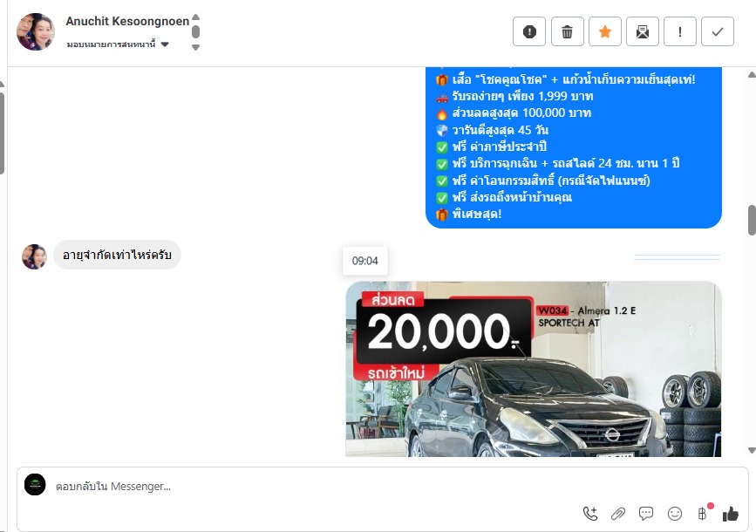Open the emoji picker smiley
The image size is (756, 532).
675,514
